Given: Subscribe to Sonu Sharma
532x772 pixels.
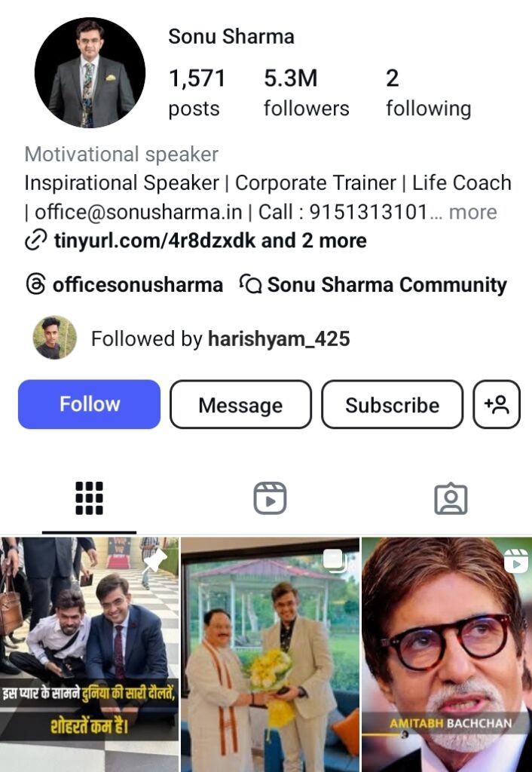Looking at the screenshot, I should click(x=393, y=404).
